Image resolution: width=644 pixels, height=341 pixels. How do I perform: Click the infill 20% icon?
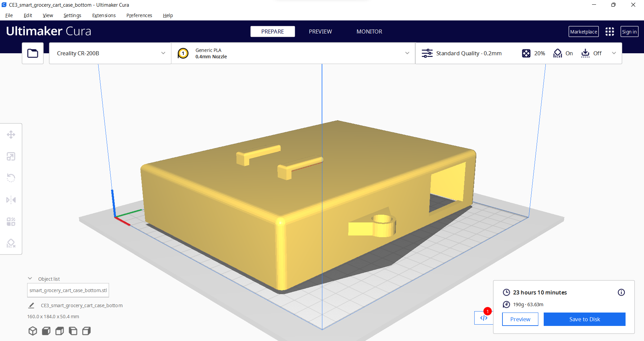click(x=526, y=53)
